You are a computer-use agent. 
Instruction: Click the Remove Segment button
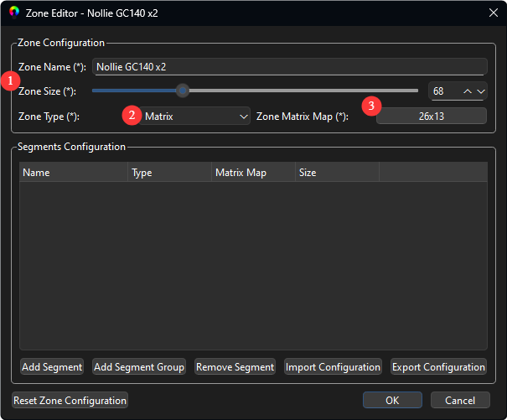pos(235,366)
